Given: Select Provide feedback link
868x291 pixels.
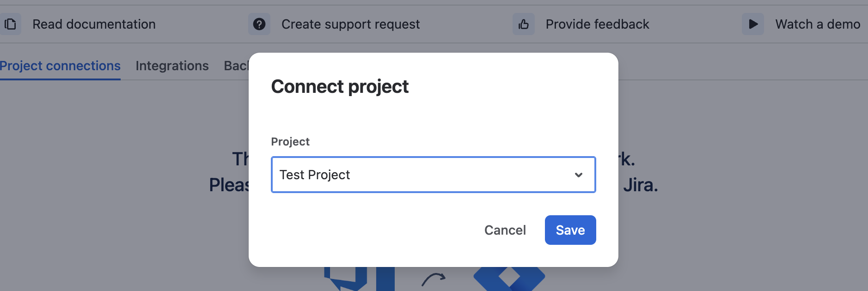Looking at the screenshot, I should point(597,24).
